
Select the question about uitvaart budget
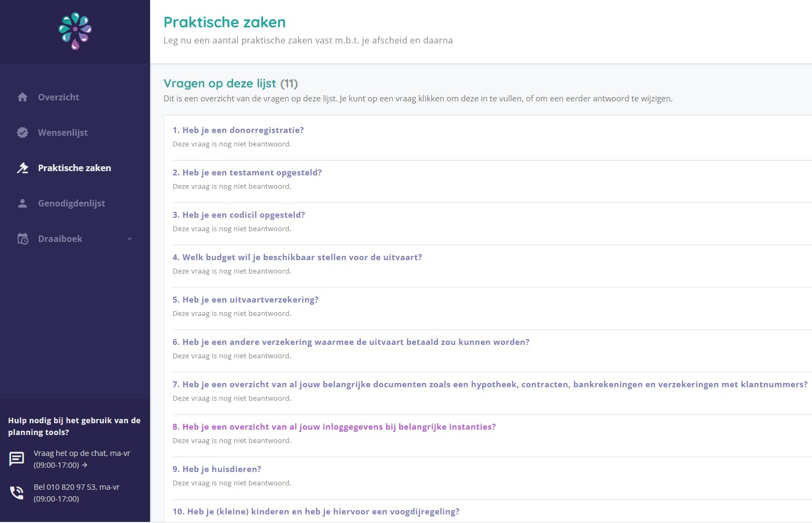coord(297,257)
